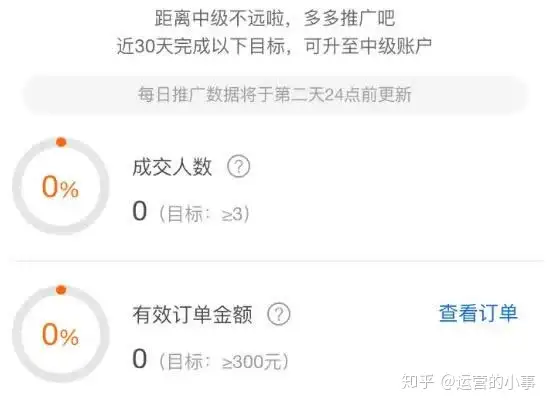The width and height of the screenshot is (550, 406).
Task: Click orange dot on 有效订单金额 ring
Action: click(61, 290)
